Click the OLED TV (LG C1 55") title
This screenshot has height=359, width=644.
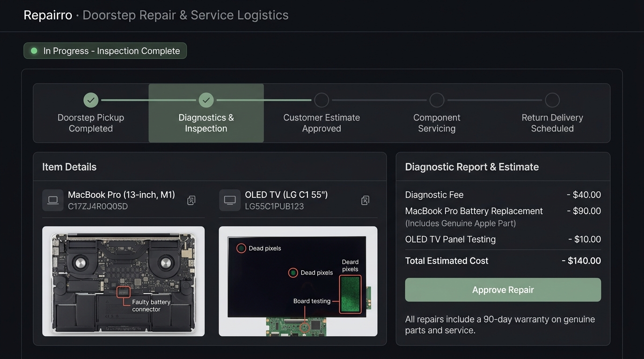click(x=286, y=194)
